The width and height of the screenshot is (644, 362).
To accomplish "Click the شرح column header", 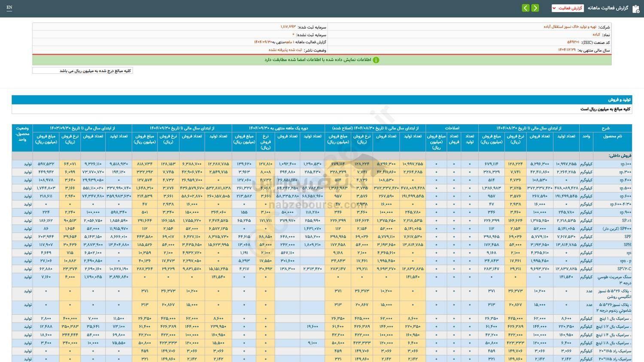I will pyautogui.click(x=605, y=128).
